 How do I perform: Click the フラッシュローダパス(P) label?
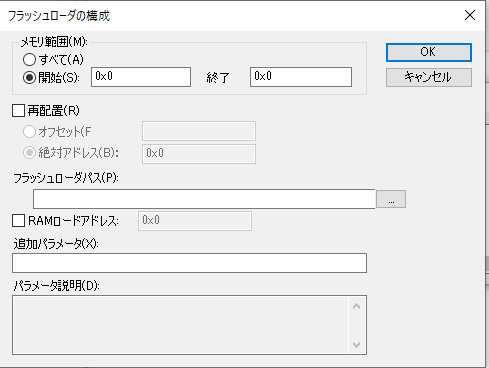[66, 178]
